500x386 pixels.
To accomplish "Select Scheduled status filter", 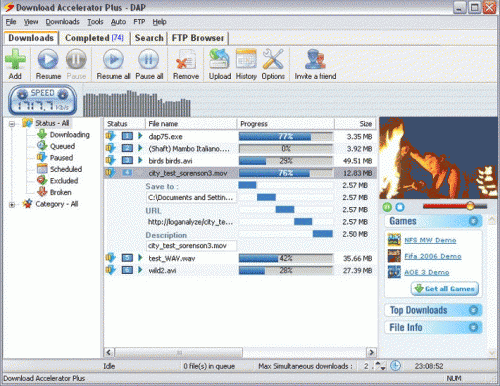I will [x=66, y=169].
